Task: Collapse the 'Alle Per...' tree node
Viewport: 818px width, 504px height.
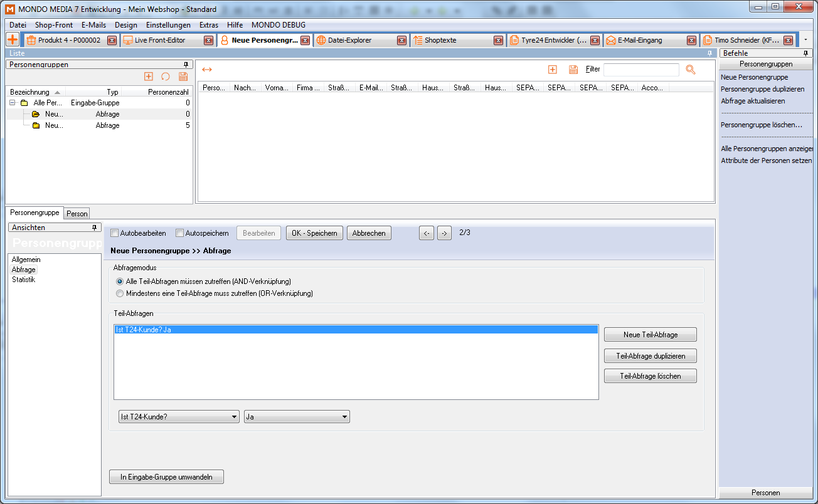Action: click(x=13, y=103)
